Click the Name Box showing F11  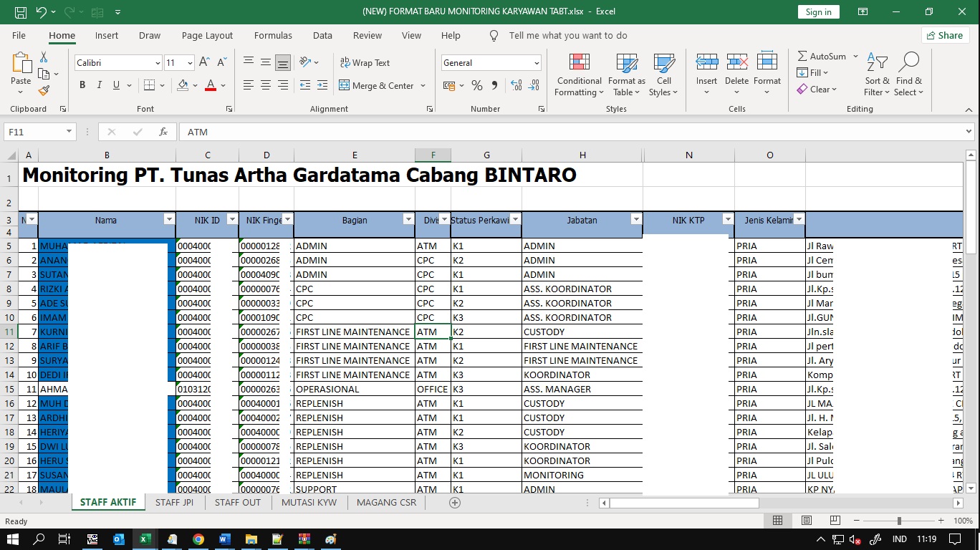pos(34,132)
